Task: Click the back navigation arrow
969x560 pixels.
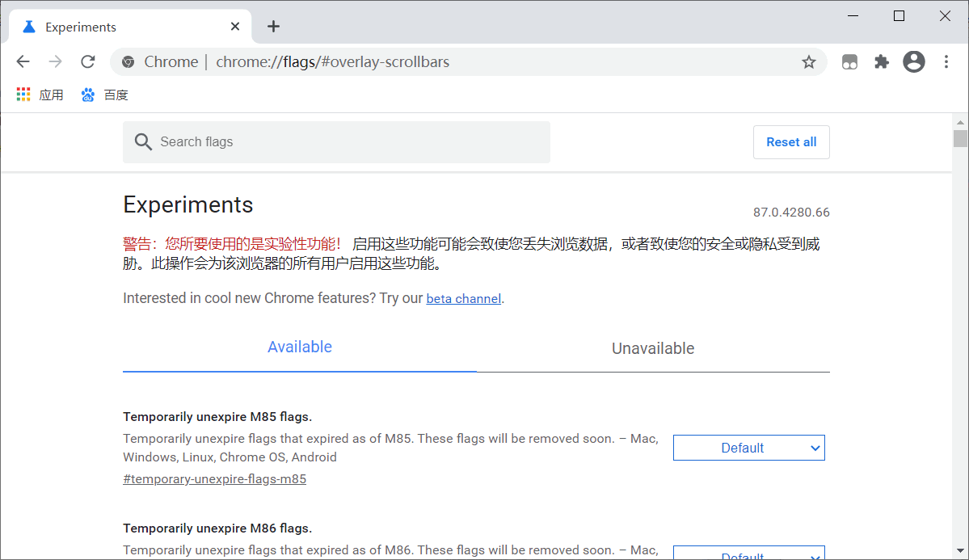Action: [x=23, y=61]
